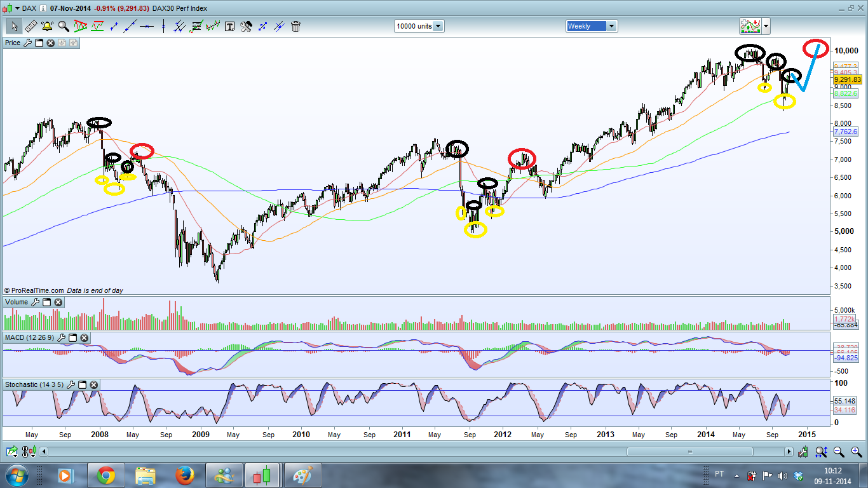Select the ruler measurement tool

(30, 26)
